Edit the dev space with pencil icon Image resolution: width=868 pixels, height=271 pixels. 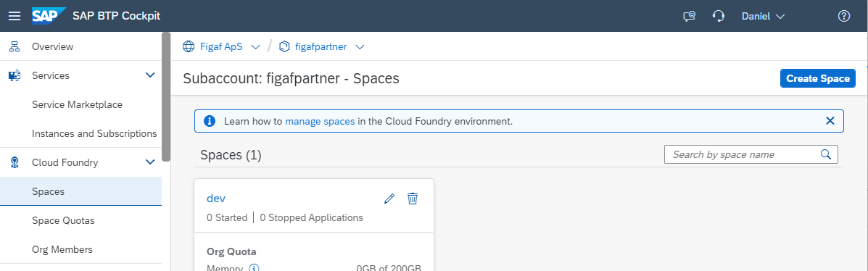click(x=389, y=199)
